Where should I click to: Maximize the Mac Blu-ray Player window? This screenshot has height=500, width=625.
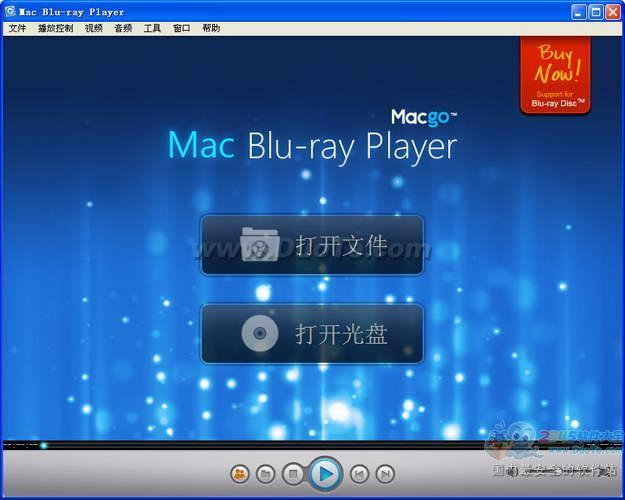point(596,12)
